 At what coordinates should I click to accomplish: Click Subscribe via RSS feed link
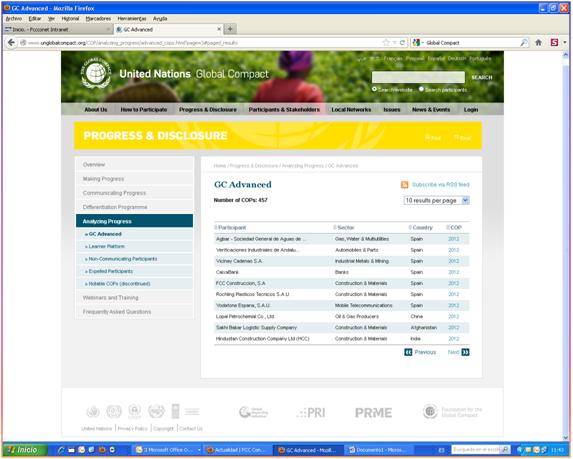(440, 185)
